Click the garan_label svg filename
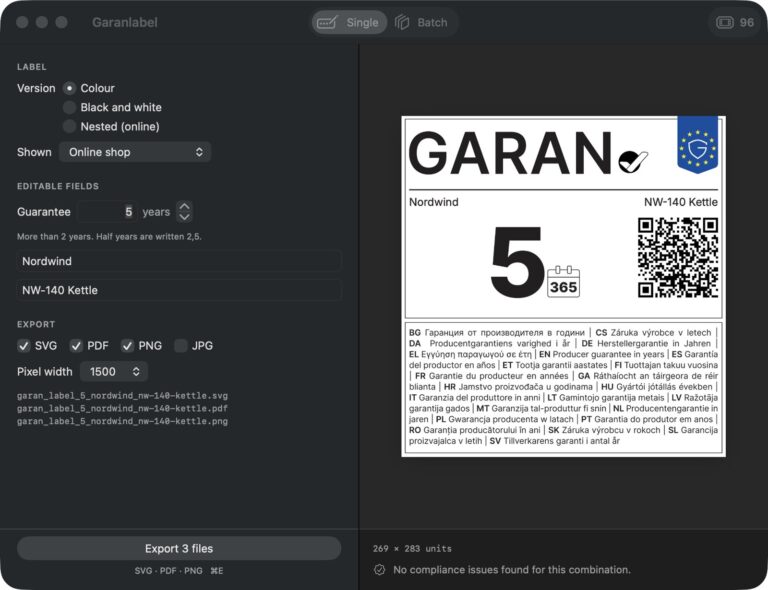The height and width of the screenshot is (590, 768). (x=122, y=396)
